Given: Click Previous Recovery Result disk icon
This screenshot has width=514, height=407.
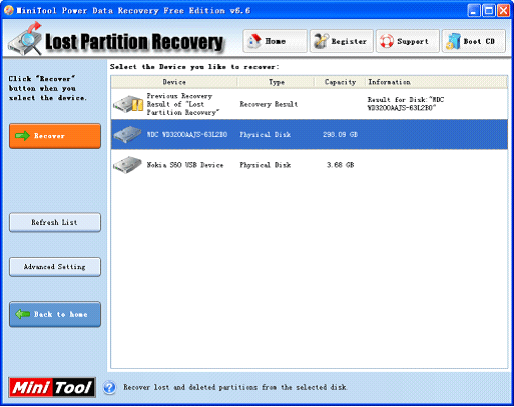Looking at the screenshot, I should point(128,104).
